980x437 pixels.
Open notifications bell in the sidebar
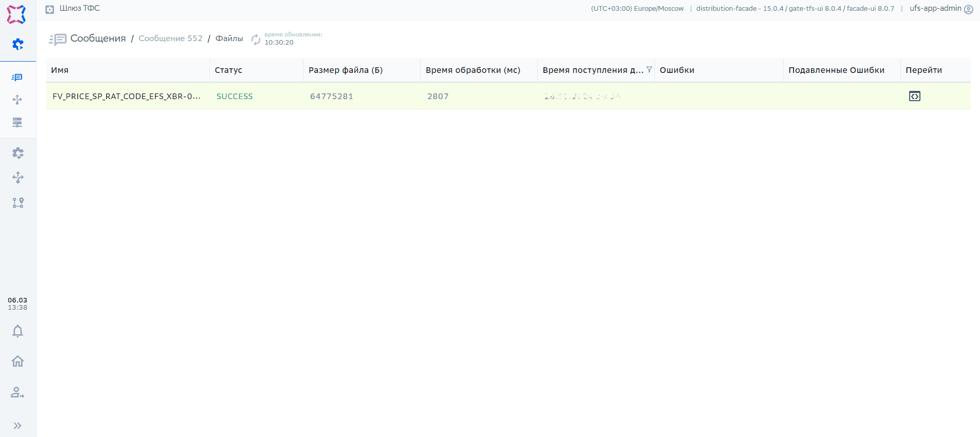(x=17, y=331)
